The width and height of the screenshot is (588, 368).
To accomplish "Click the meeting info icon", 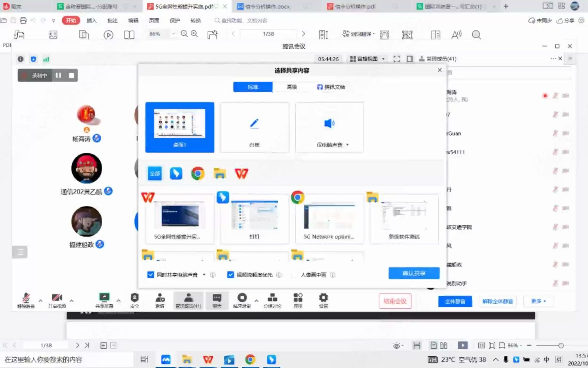I will (20, 59).
